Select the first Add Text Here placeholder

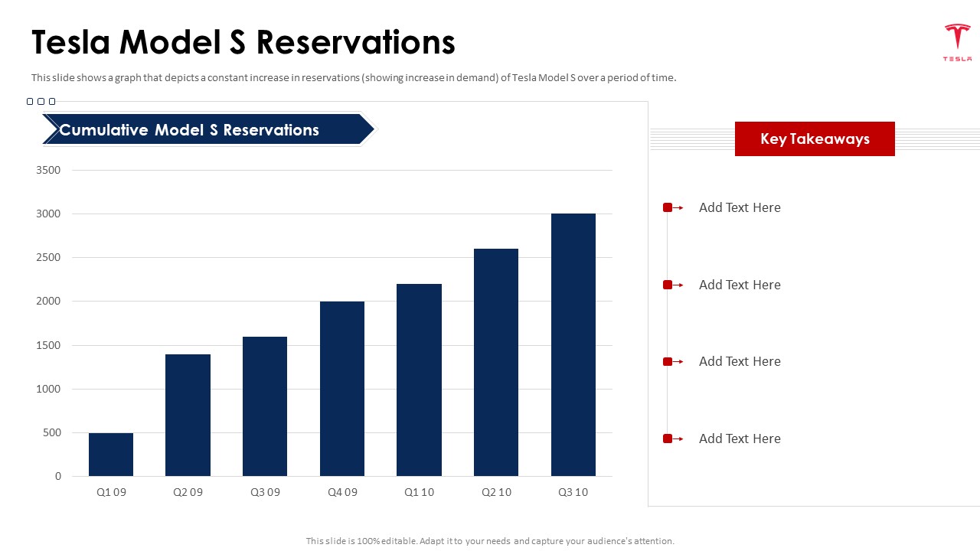coord(740,207)
